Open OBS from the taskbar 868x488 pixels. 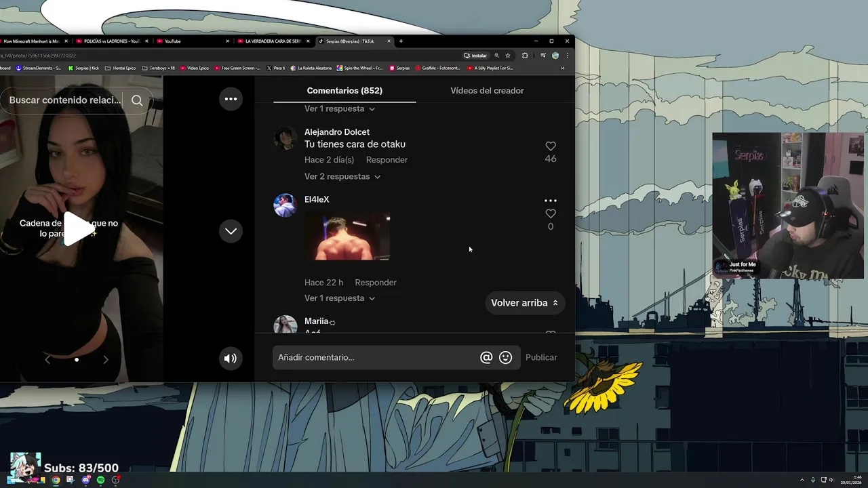coord(115,480)
